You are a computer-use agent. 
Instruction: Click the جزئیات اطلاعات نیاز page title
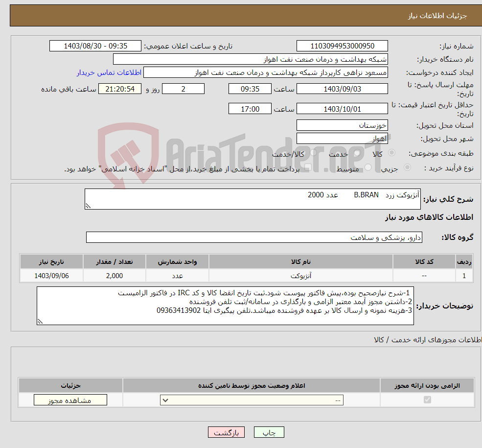[437, 16]
